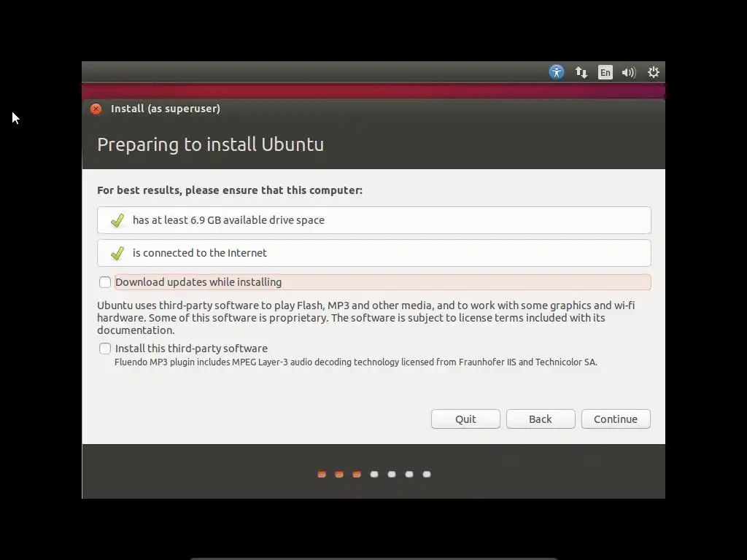Screen dimensions: 747x560
Task: Click the 'Preparing to install Ubuntu' heading
Action: pyautogui.click(x=211, y=144)
